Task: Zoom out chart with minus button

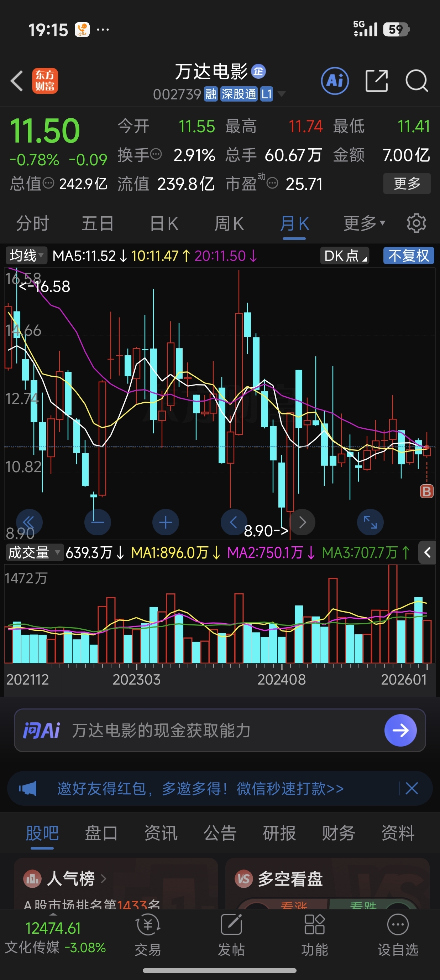Action: (x=98, y=522)
